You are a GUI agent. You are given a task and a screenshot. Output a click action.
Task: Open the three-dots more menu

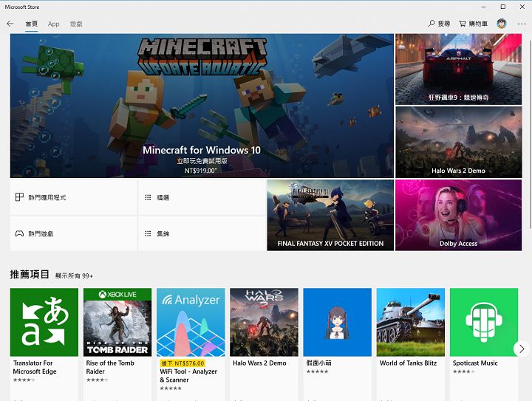[522, 24]
